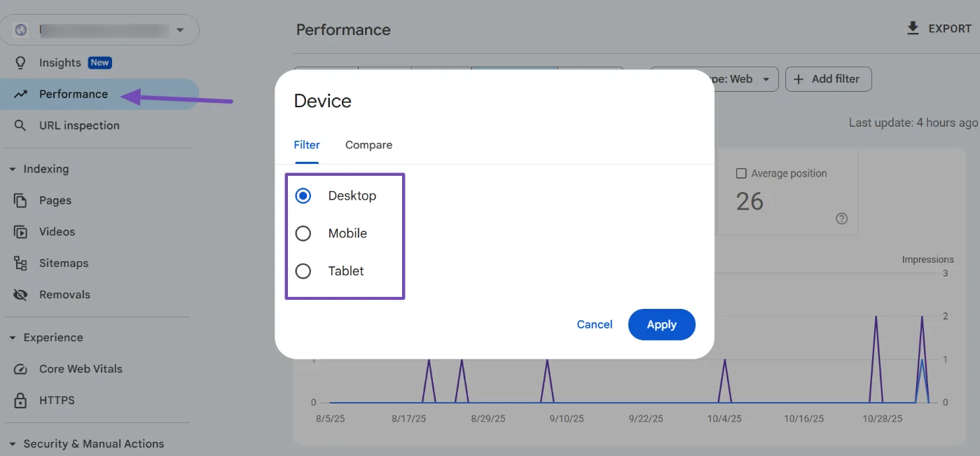Image resolution: width=980 pixels, height=456 pixels.
Task: Open the property selector dropdown
Action: (180, 30)
